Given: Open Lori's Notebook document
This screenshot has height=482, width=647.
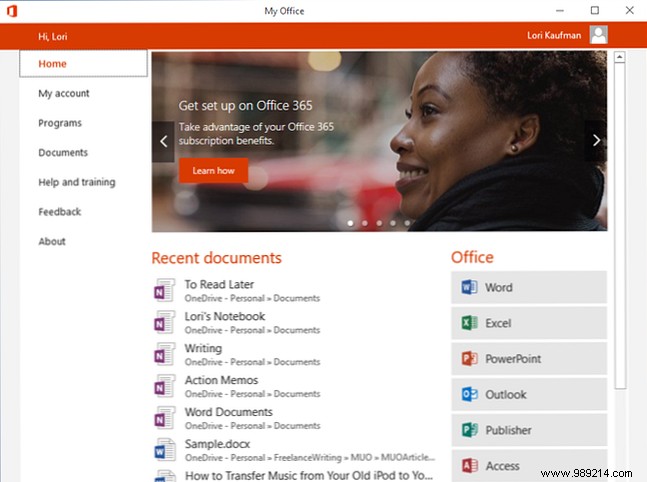Looking at the screenshot, I should click(x=225, y=316).
